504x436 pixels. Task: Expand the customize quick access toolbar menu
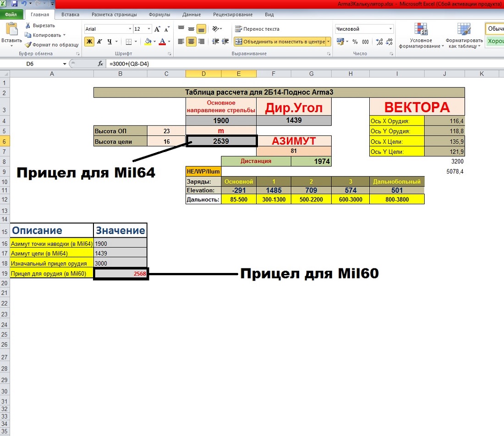click(x=52, y=4)
